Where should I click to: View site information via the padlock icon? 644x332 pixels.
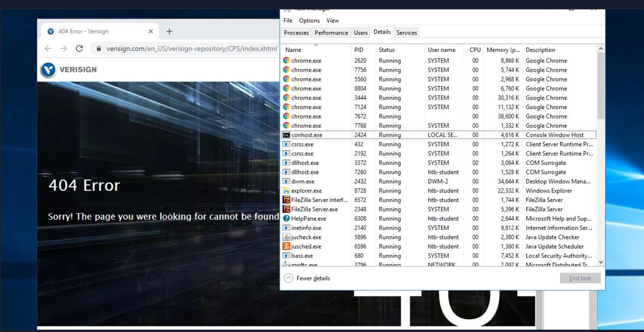point(99,49)
